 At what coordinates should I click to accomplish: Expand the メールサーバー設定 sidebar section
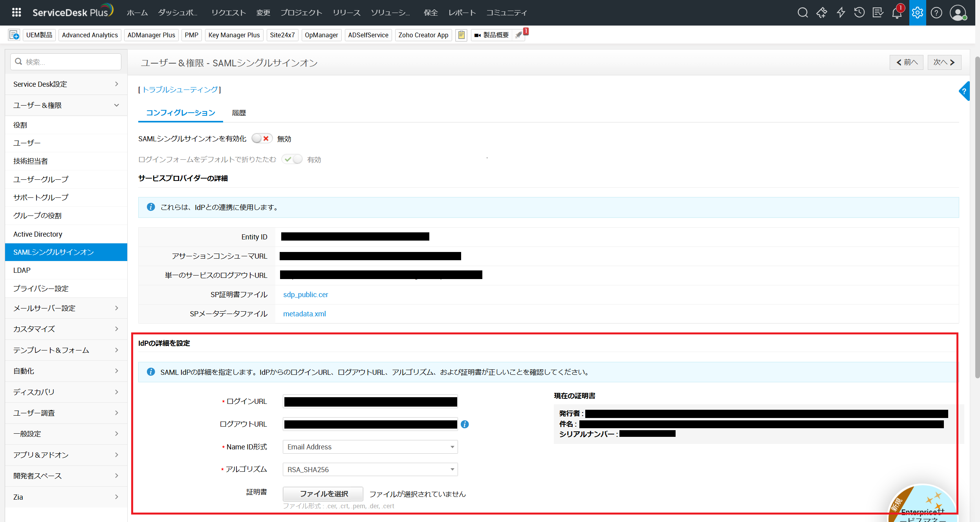click(x=66, y=308)
